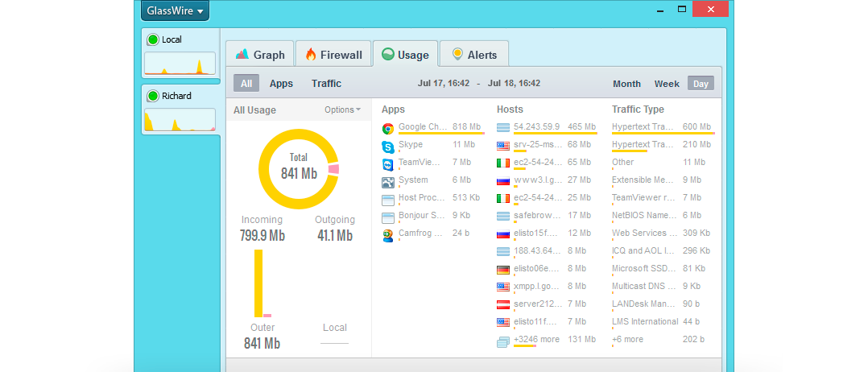Switch time range to Week
Viewport: 868px width, 372px height.
point(667,84)
